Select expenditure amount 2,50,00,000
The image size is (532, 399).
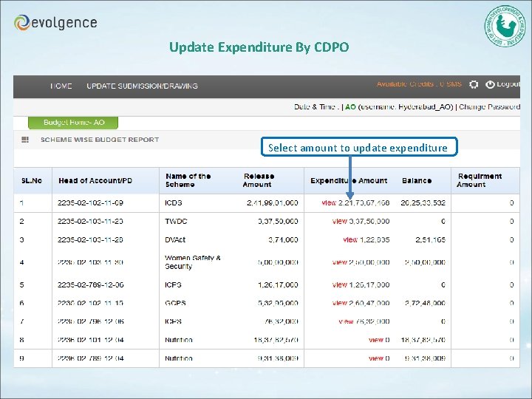pyautogui.click(x=369, y=262)
